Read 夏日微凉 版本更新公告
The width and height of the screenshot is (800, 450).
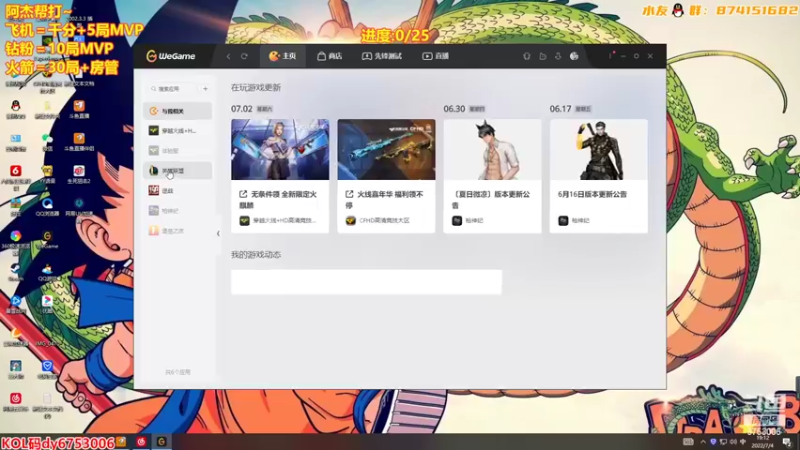pos(491,199)
